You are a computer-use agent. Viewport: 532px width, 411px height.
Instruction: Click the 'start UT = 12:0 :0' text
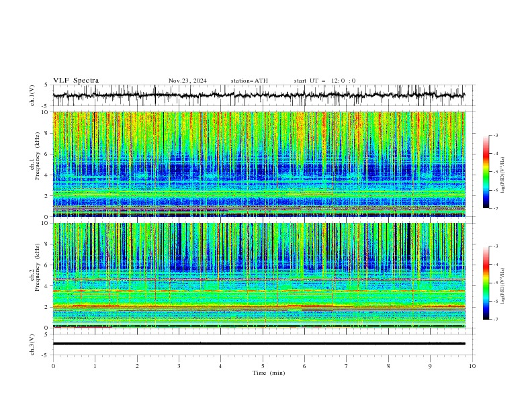(x=324, y=81)
